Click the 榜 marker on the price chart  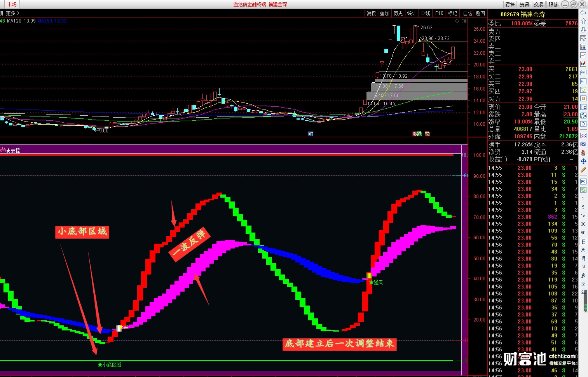[x=427, y=134]
